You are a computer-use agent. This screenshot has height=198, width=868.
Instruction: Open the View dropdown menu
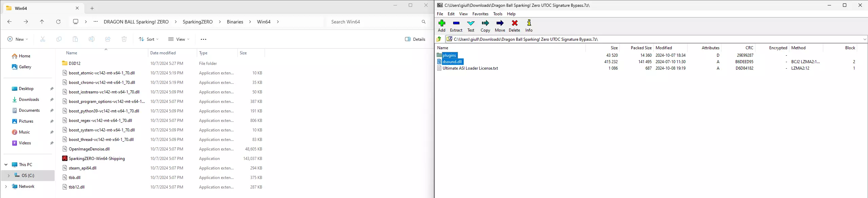pyautogui.click(x=179, y=39)
